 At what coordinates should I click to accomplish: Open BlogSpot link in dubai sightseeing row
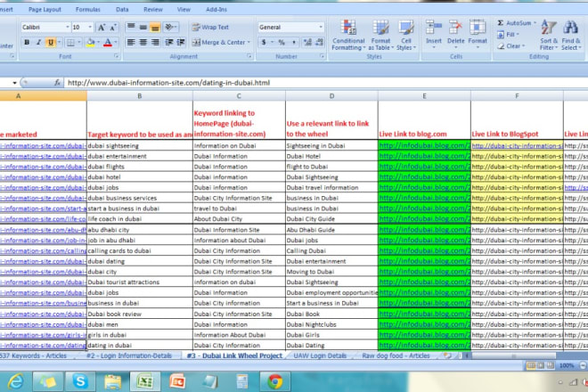517,145
